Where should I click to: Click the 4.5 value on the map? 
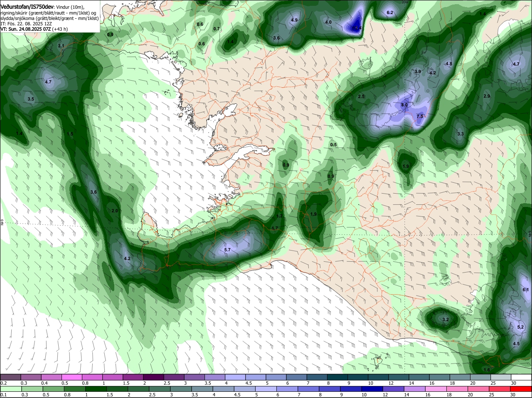516,344
